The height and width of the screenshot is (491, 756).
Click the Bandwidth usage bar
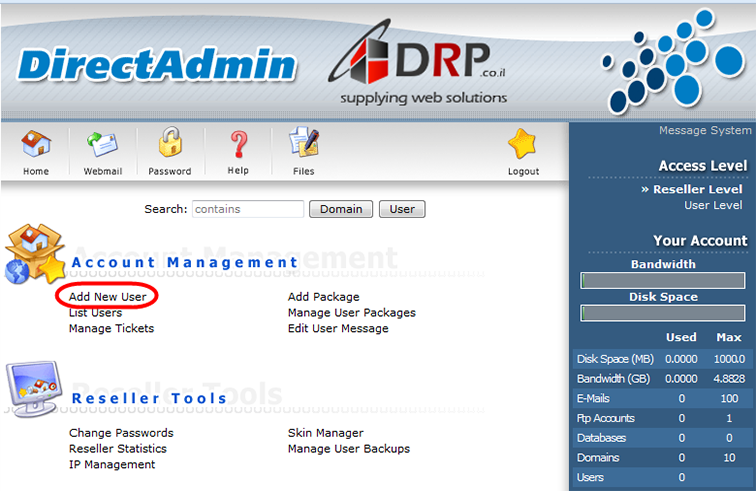[x=663, y=281]
